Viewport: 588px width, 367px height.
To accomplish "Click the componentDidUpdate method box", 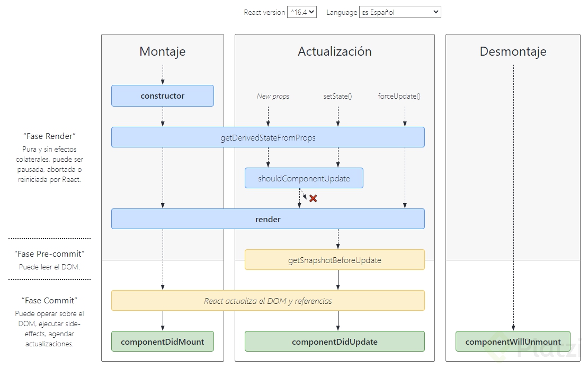I will point(334,342).
